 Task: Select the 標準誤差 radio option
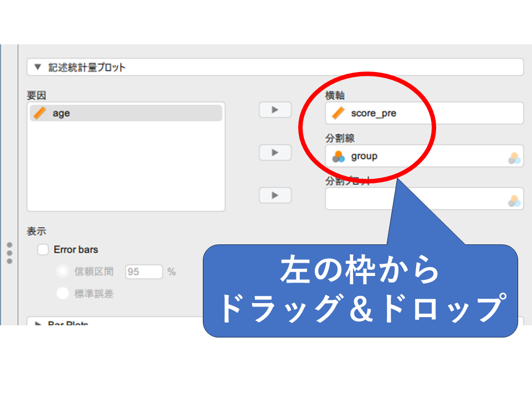point(63,293)
